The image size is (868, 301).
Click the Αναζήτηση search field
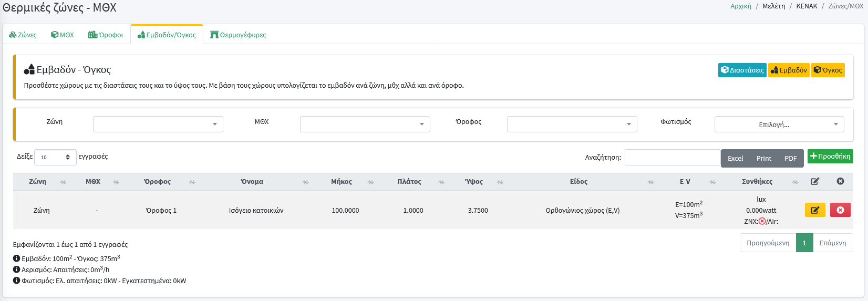672,158
